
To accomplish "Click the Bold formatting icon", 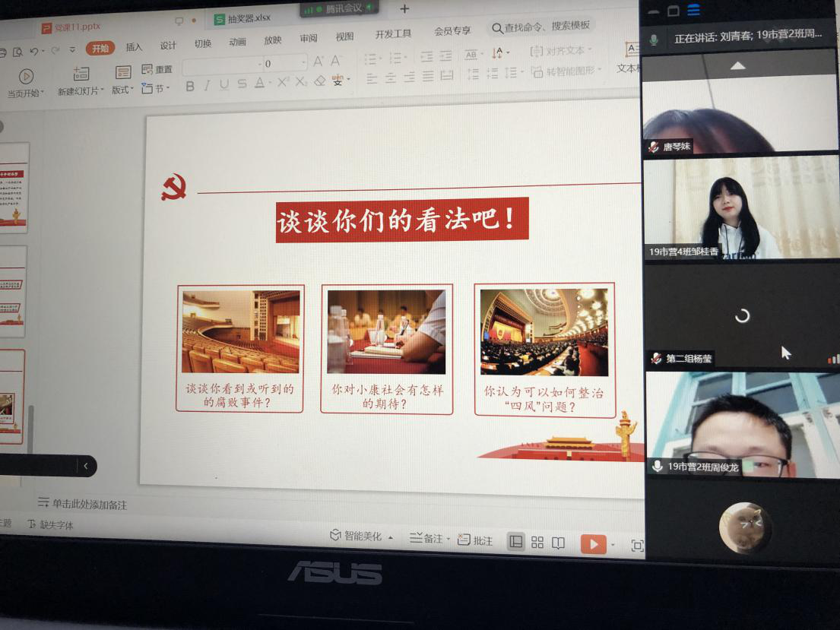I will (x=190, y=86).
